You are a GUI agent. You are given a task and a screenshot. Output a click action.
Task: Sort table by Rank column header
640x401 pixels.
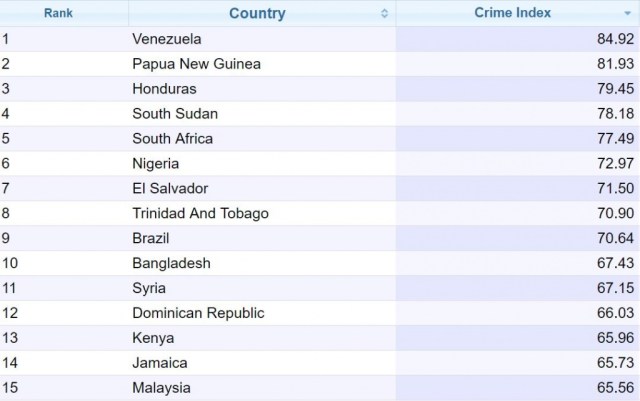point(58,14)
